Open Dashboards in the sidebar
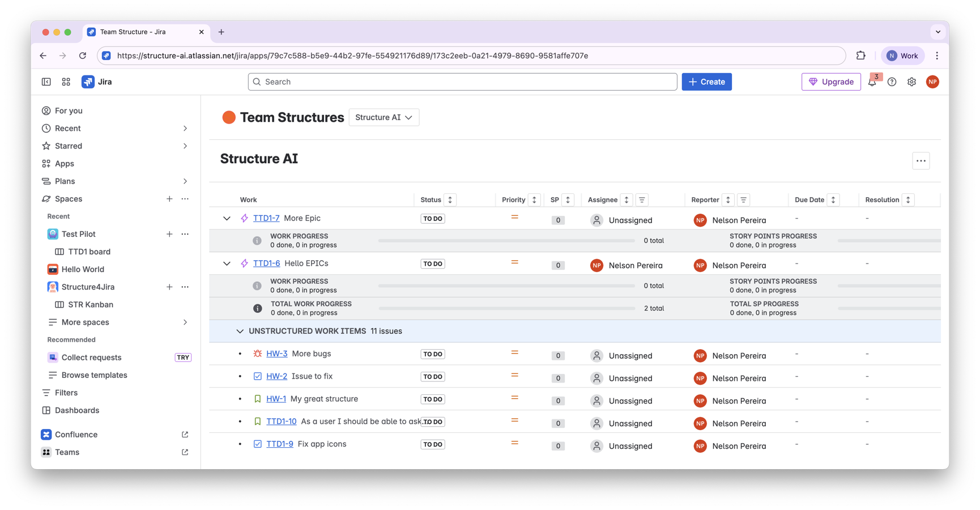This screenshot has width=980, height=510. (x=77, y=410)
